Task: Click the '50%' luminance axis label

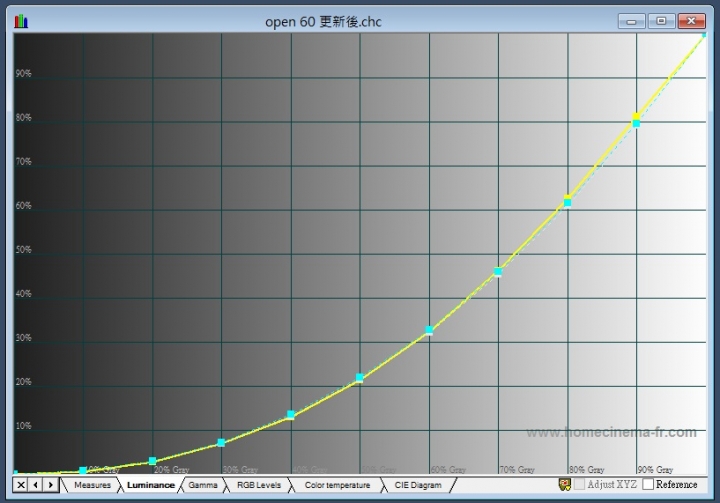Action: pyautogui.click(x=23, y=250)
